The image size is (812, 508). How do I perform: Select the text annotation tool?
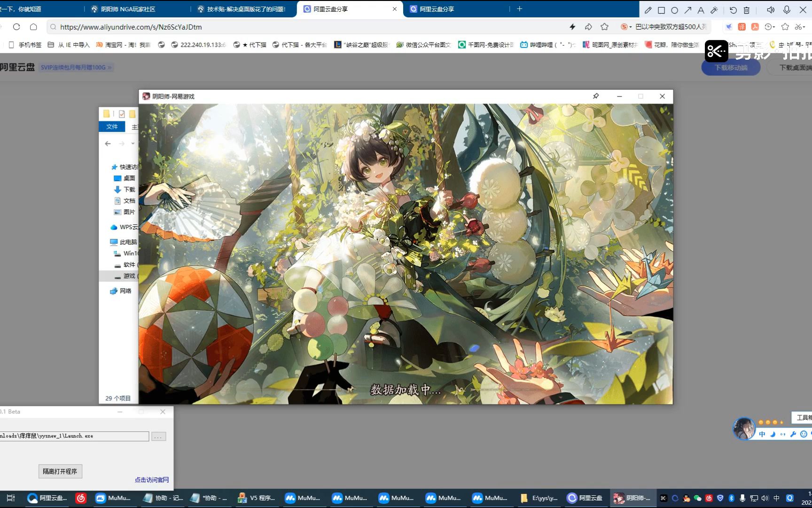click(x=701, y=10)
